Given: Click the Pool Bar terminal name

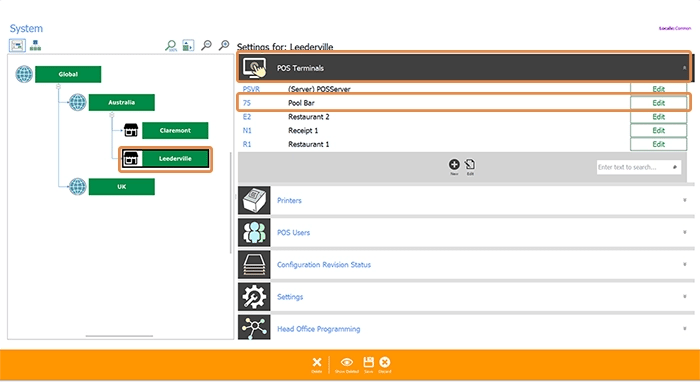Looking at the screenshot, I should [301, 103].
